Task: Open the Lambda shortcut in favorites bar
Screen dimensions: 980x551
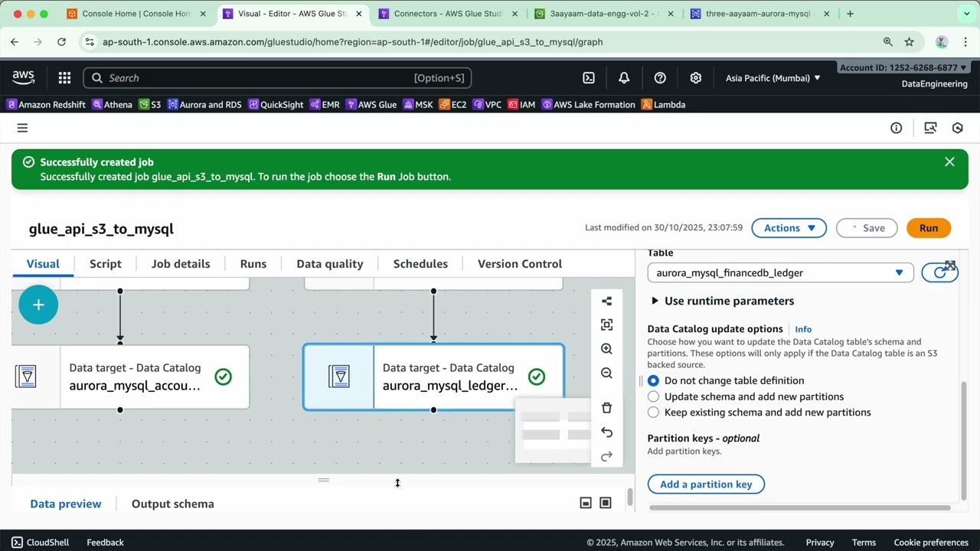Action: point(663,104)
